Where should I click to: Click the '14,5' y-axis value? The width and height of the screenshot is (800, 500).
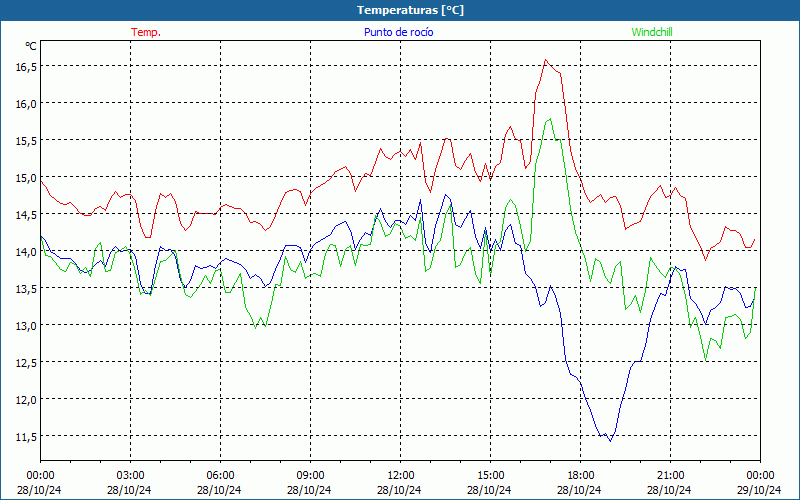point(27,214)
